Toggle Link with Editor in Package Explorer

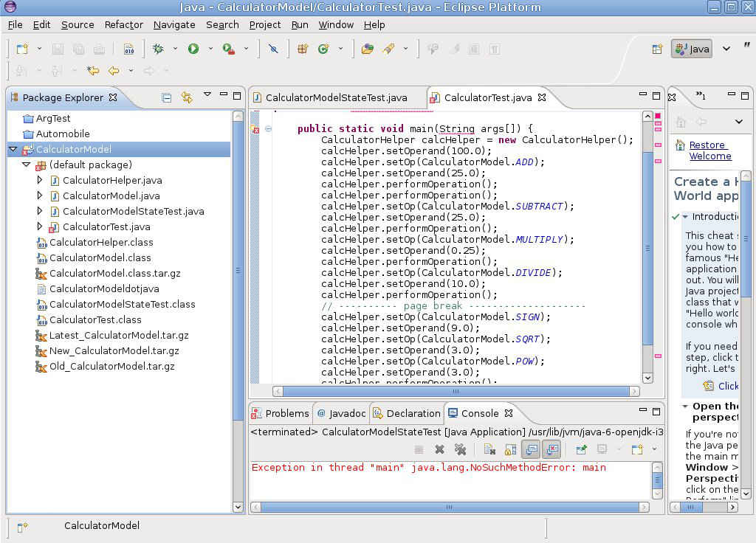187,98
